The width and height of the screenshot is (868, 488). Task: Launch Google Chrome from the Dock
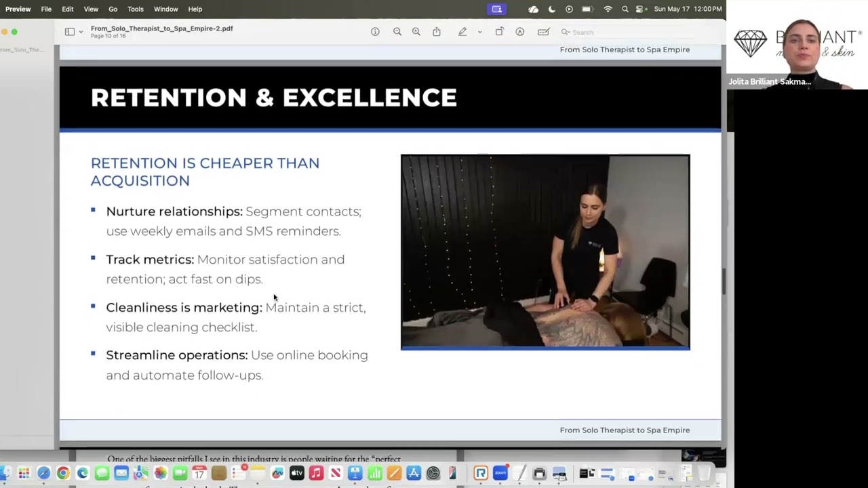tap(63, 473)
